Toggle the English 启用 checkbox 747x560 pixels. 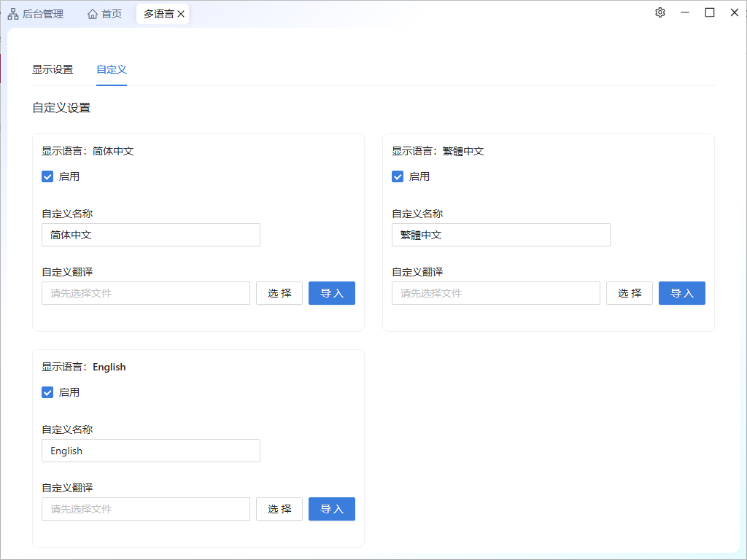point(47,392)
